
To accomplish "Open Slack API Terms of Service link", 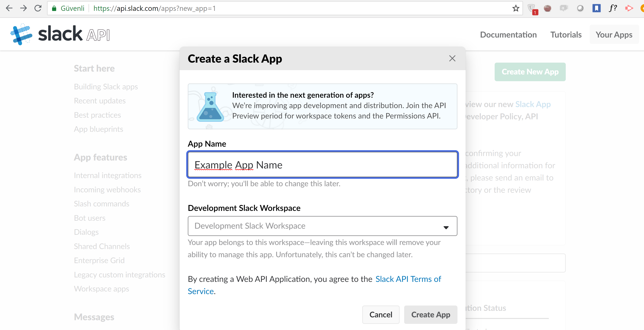I will (x=408, y=279).
